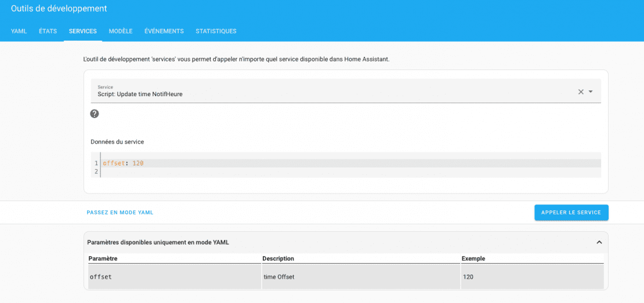644x303 pixels.
Task: Click the 120 example value cell
Action: coord(531,277)
